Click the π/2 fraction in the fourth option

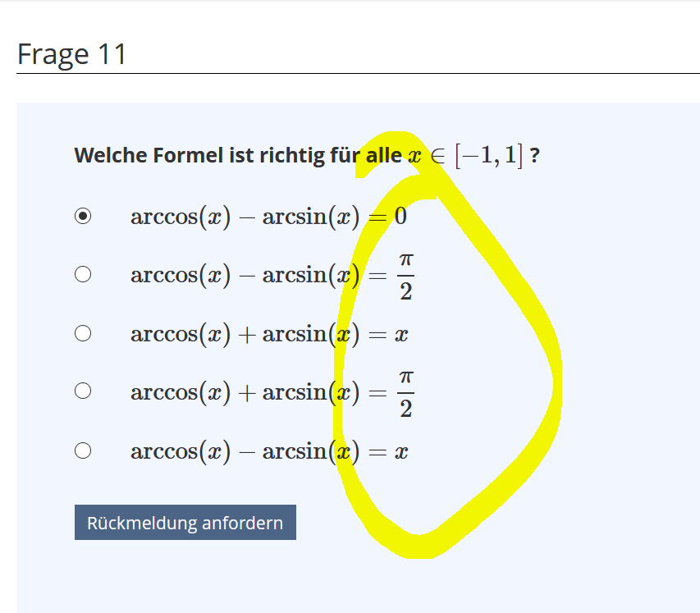pyautogui.click(x=405, y=392)
